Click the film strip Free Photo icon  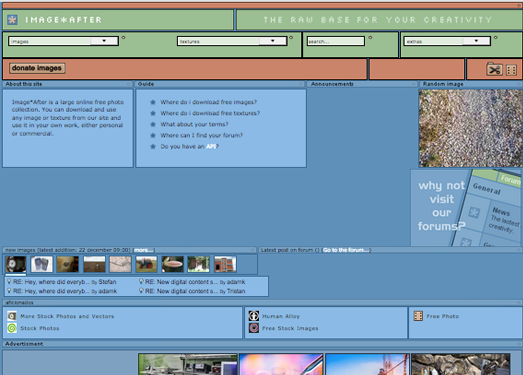coord(418,316)
